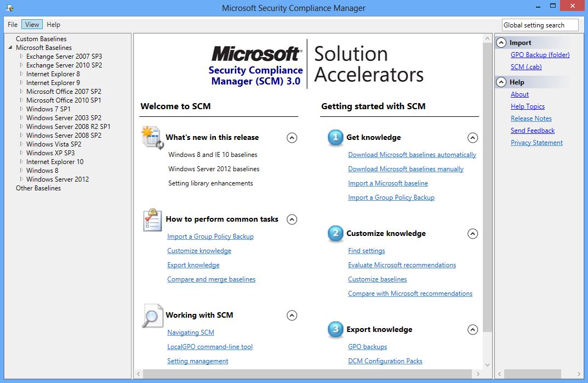Expand the Internet Explorer 8 node
This screenshot has height=383, width=588.
[x=21, y=74]
